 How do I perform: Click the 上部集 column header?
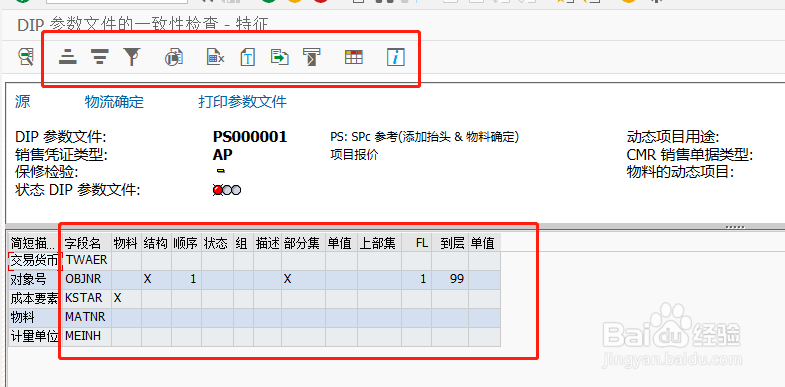click(379, 243)
